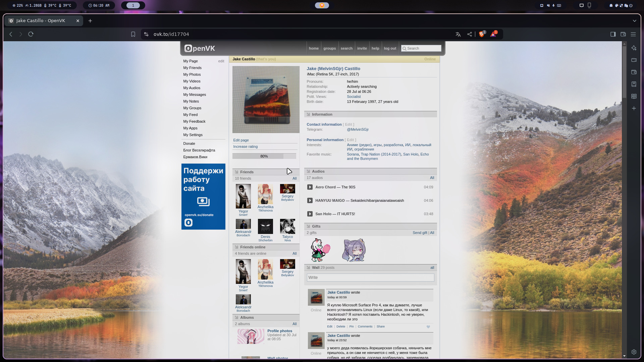644x362 pixels.
Task: Toggle the browser sidebar panel icon
Action: pyautogui.click(x=613, y=34)
